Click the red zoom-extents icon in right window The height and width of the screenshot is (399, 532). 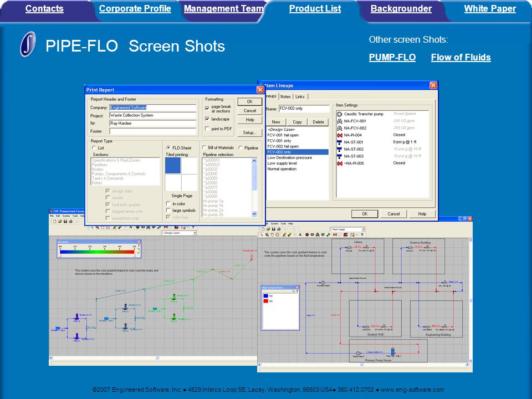277,235
